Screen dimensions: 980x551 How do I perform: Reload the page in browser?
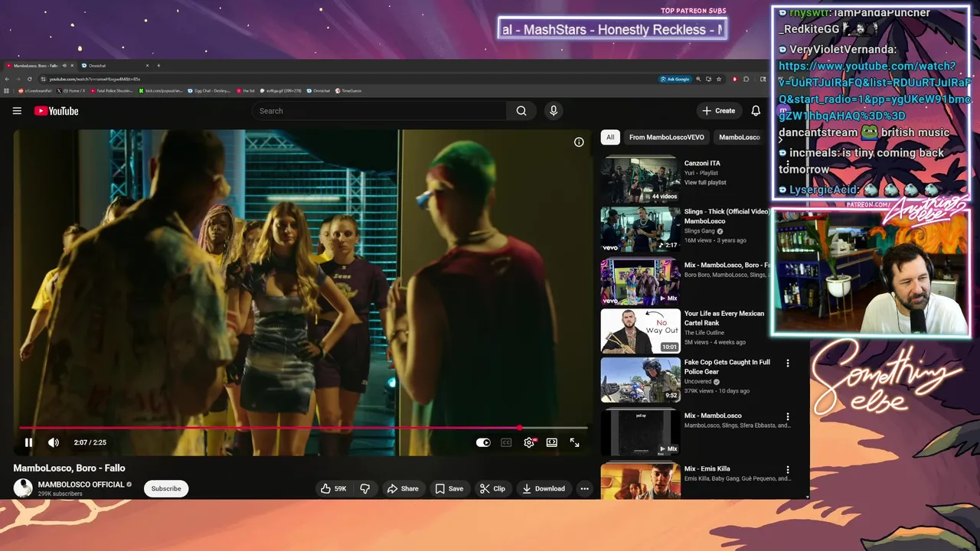30,79
